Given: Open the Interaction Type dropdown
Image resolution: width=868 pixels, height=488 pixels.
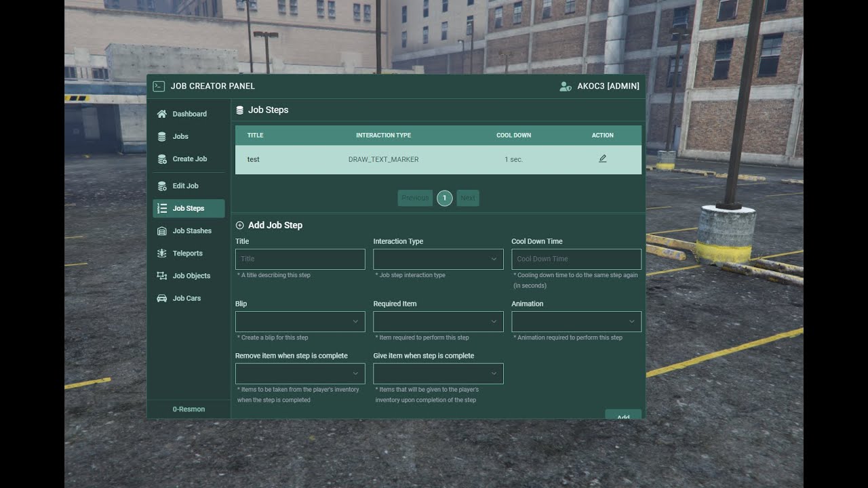Looking at the screenshot, I should coord(438,259).
